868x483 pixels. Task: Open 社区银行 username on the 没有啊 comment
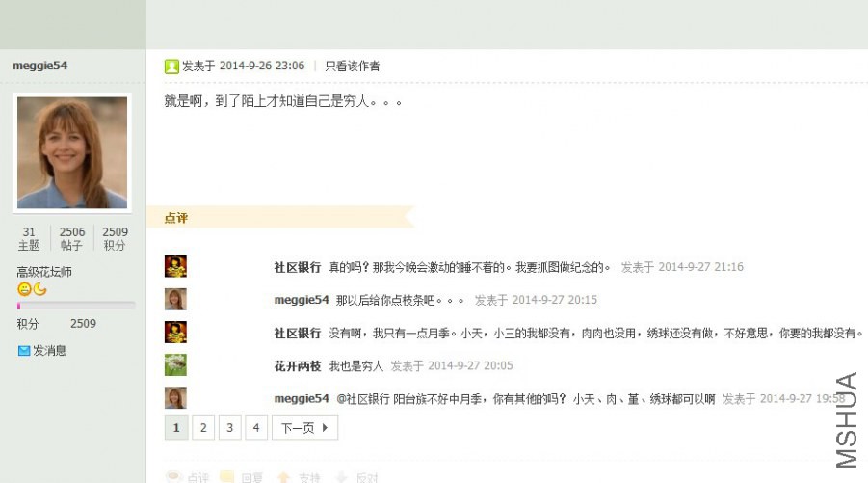298,334
